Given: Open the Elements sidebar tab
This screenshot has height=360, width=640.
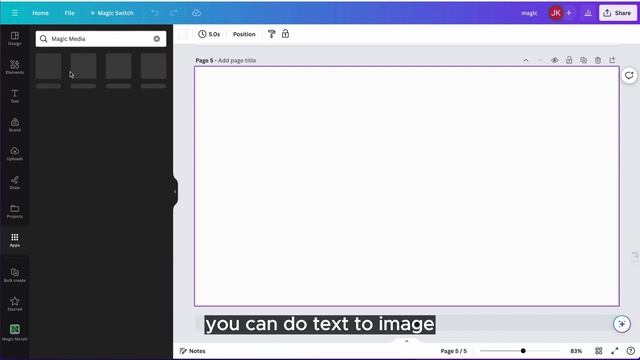Looking at the screenshot, I should coord(15,67).
